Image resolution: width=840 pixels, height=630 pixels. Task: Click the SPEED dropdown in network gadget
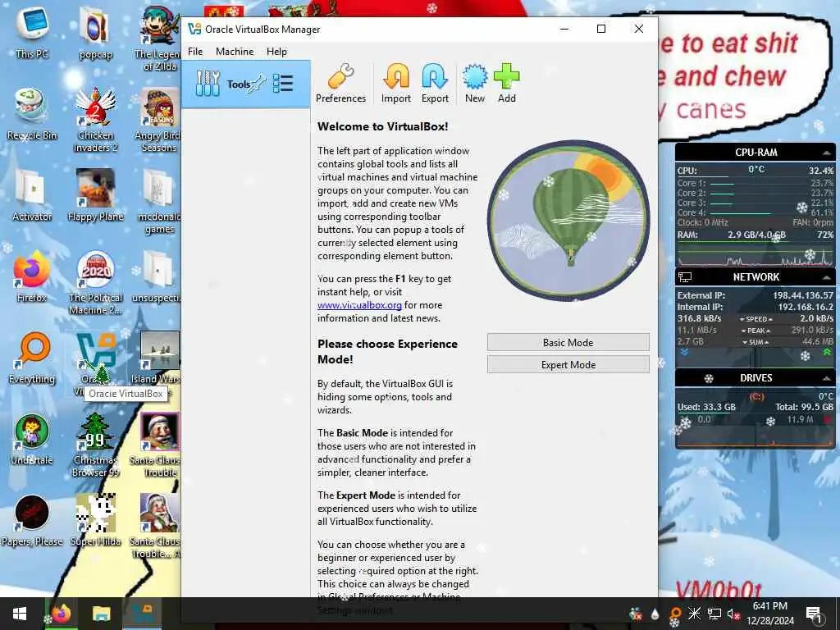(x=756, y=319)
